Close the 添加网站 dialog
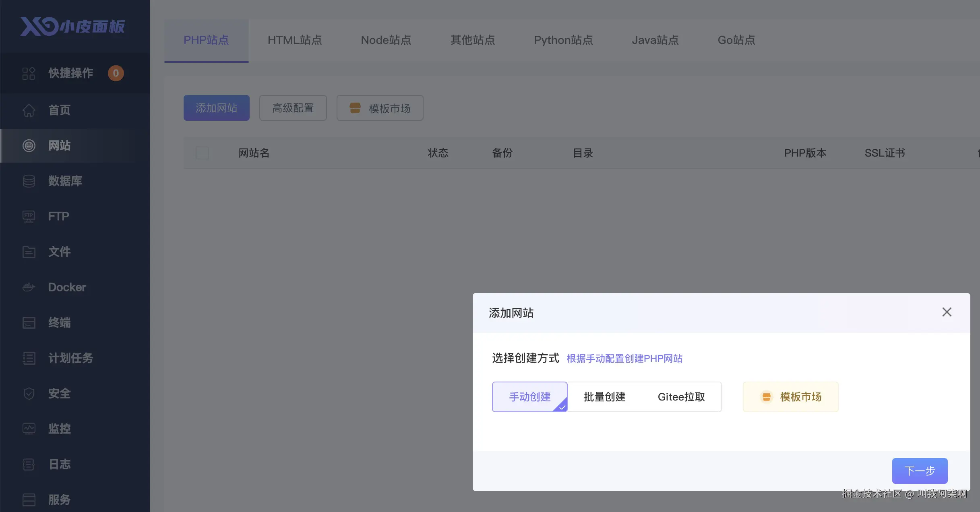The image size is (980, 512). click(x=947, y=312)
